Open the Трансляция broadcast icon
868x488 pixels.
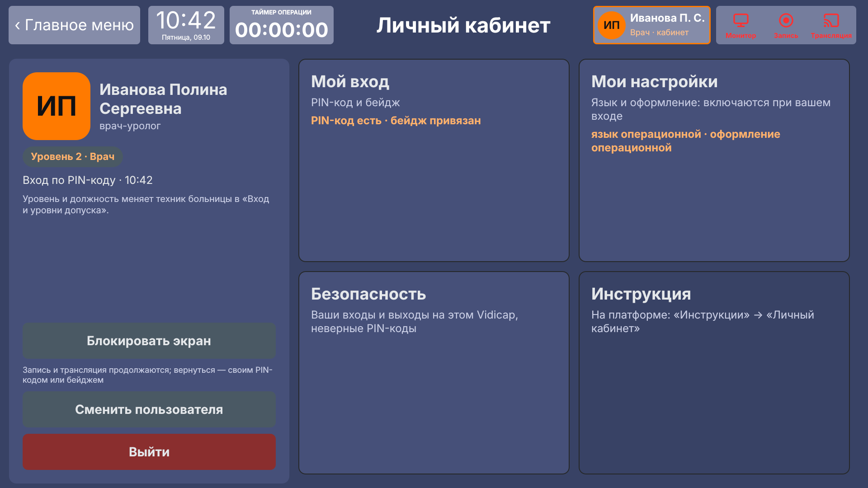click(x=831, y=25)
